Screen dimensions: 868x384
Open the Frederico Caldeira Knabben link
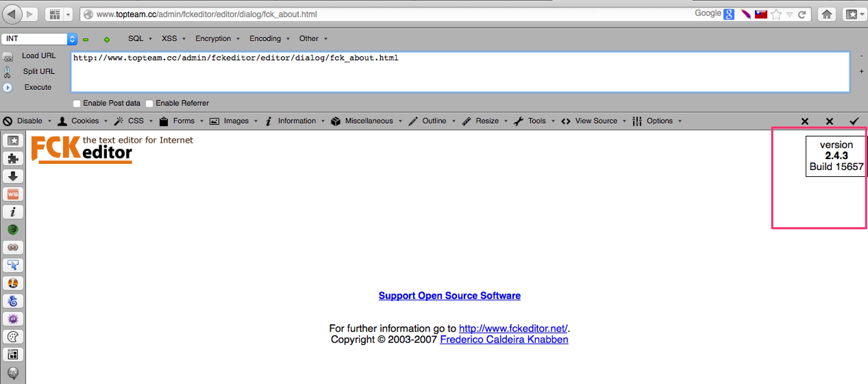point(504,339)
